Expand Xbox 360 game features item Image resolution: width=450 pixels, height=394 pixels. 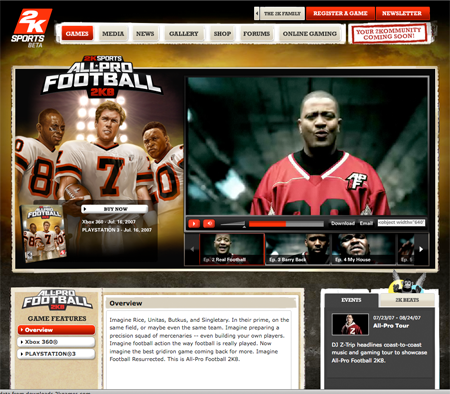[56, 342]
